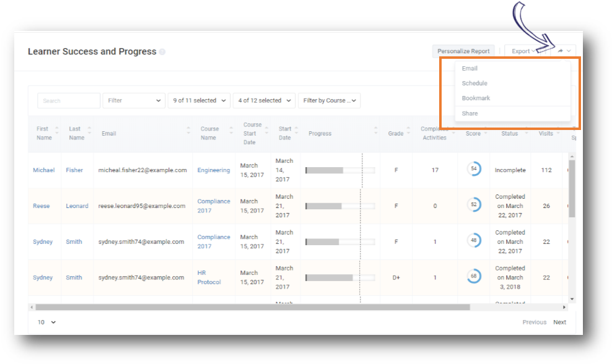Screen dimensions: 612x364
Task: Click the 112 visits cell
Action: [x=546, y=170]
